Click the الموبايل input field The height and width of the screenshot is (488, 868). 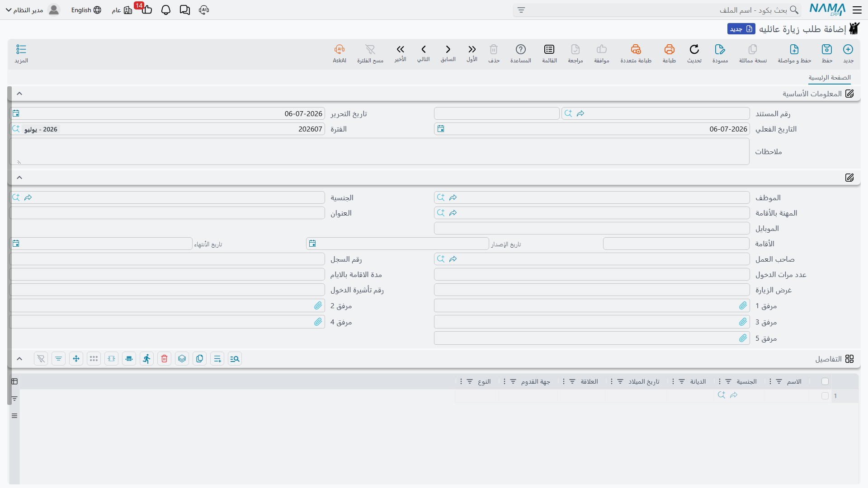592,228
